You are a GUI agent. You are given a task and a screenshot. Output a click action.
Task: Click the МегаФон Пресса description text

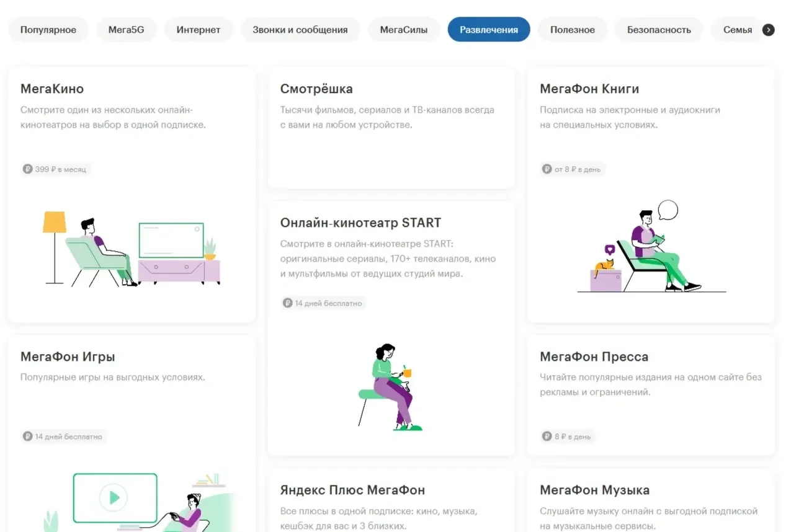coord(651,384)
